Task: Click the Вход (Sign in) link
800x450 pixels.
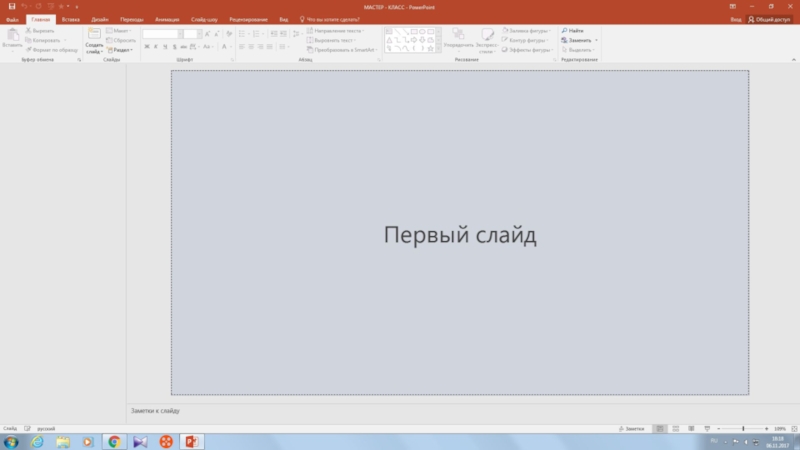Action: (736, 19)
